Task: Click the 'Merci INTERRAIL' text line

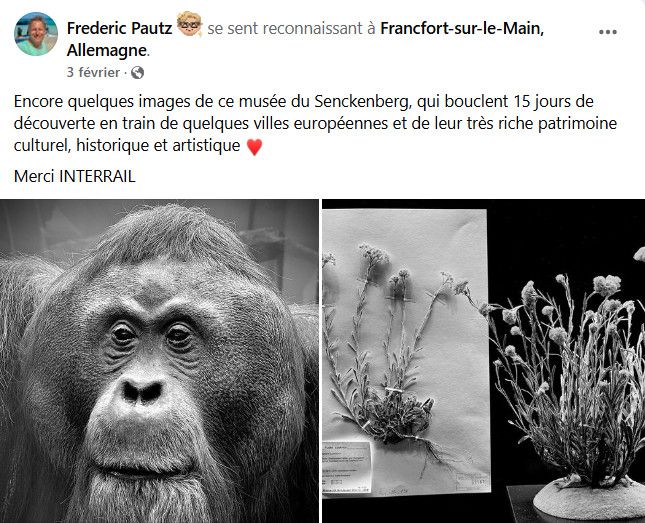Action: (x=74, y=177)
